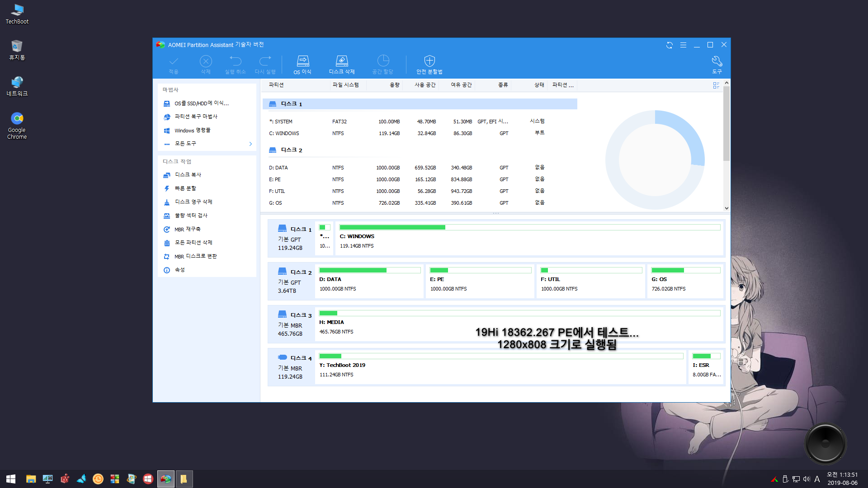Expand the 모든 도구 (all tools) chevron arrow
The image size is (868, 488).
click(x=250, y=144)
